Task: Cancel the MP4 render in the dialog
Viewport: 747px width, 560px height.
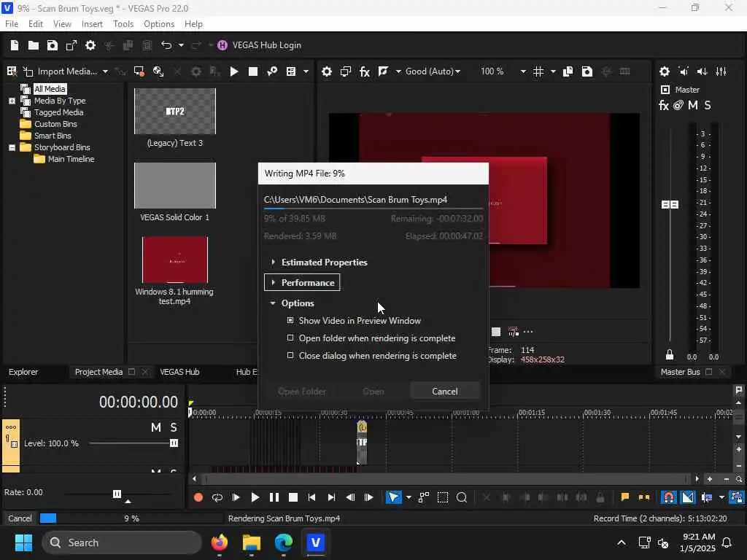Action: (444, 392)
